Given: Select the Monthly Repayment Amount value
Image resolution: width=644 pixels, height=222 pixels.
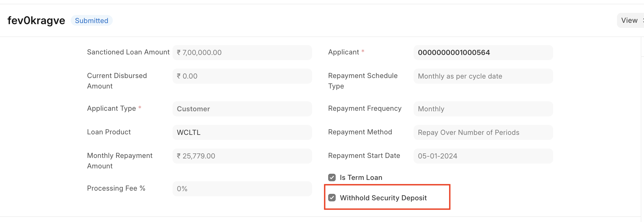Looking at the screenshot, I should pos(242,156).
